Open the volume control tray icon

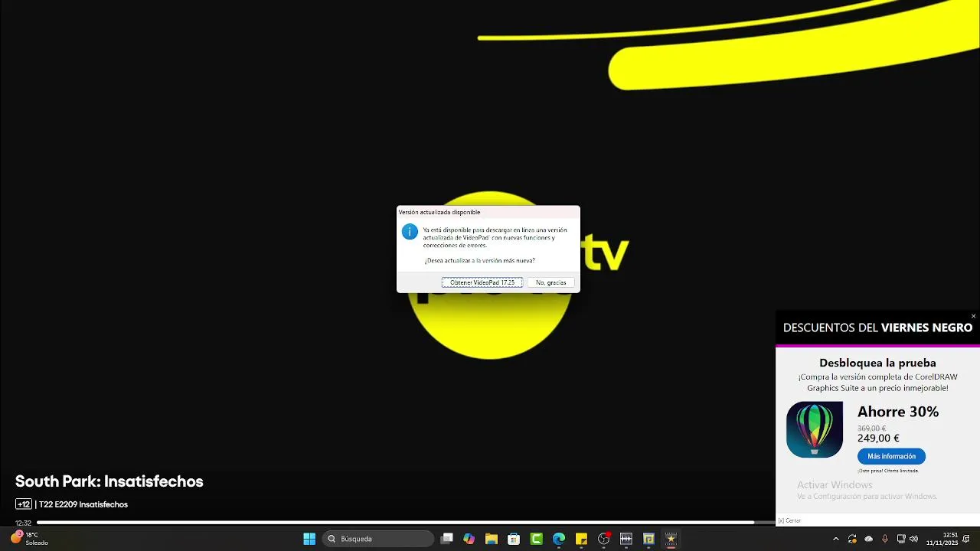pyautogui.click(x=913, y=539)
